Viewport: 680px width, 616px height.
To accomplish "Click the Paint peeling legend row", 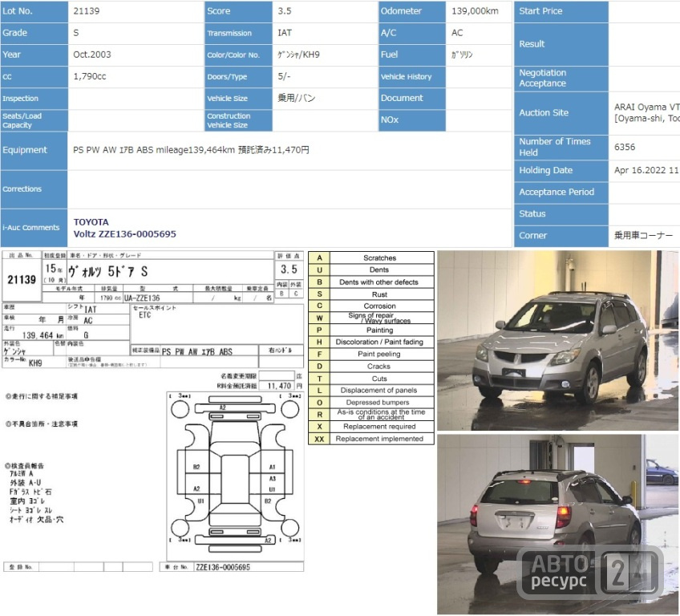I will tap(371, 354).
